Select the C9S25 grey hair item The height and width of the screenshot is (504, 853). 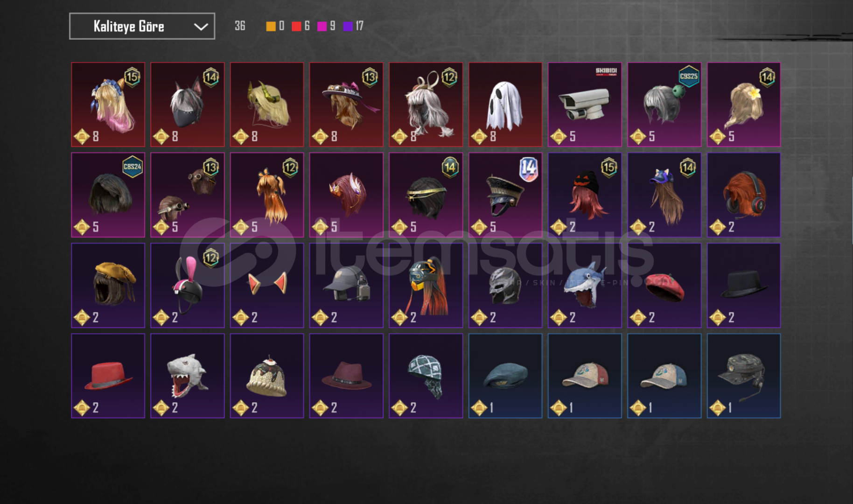click(664, 105)
